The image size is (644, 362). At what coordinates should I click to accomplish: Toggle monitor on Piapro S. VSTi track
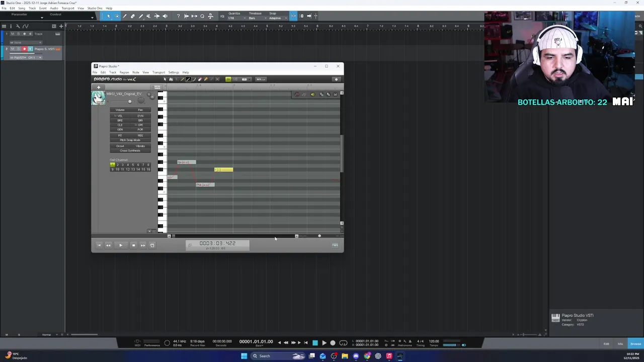point(30,49)
